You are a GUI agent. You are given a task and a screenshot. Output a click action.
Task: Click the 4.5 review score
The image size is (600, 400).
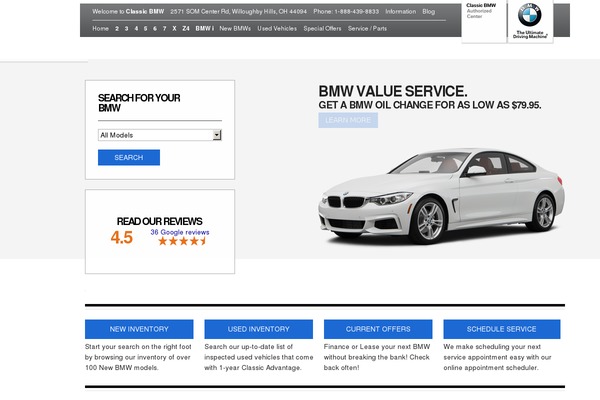tap(122, 237)
